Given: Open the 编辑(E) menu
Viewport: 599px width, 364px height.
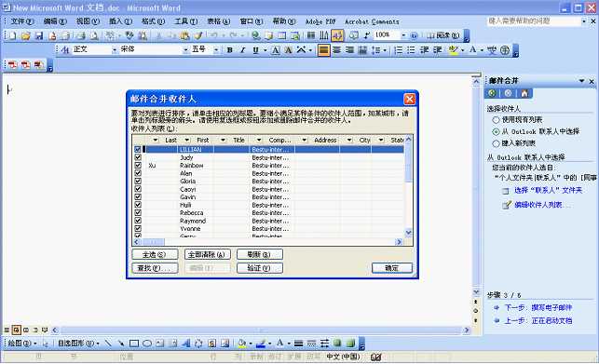Looking at the screenshot, I should click(x=55, y=21).
